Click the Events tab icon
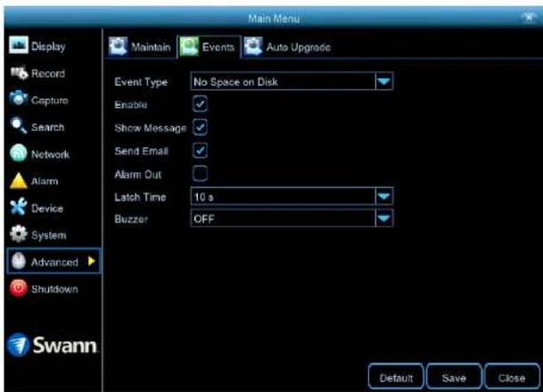 (x=189, y=46)
